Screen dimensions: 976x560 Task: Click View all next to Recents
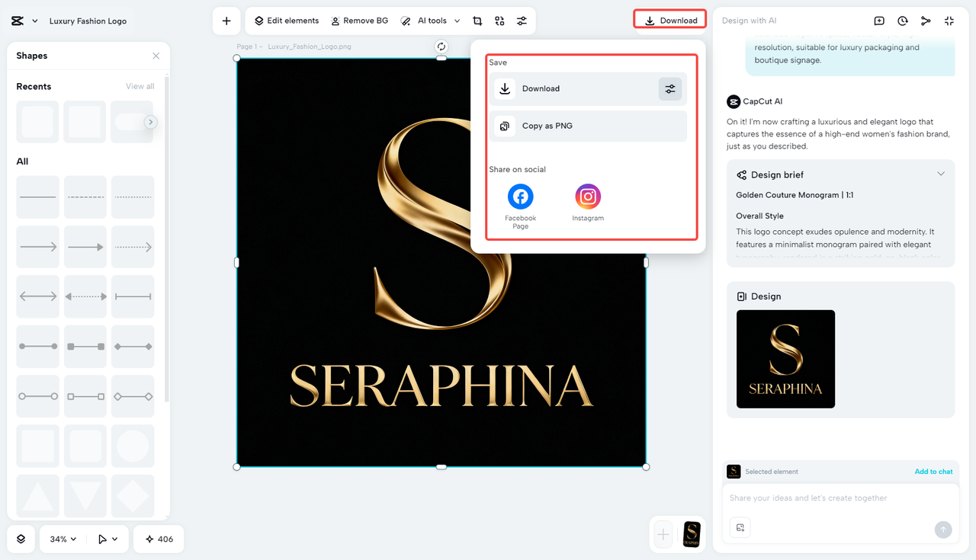tap(140, 86)
